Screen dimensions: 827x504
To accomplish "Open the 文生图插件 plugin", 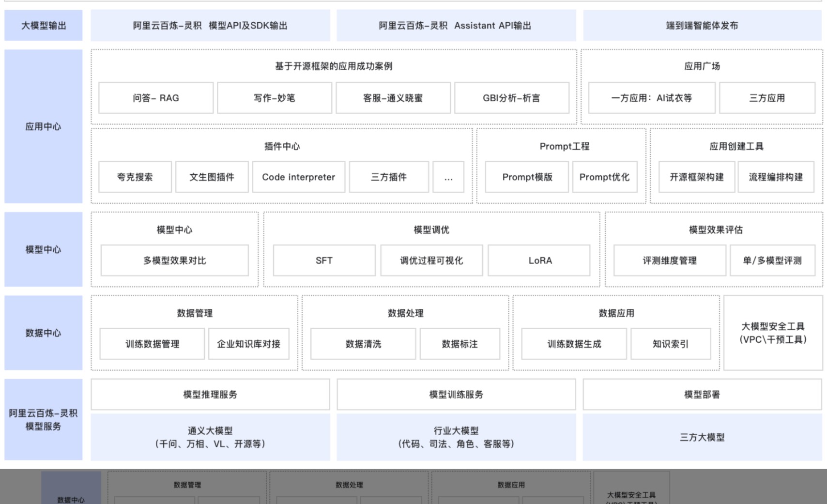I will click(x=212, y=177).
